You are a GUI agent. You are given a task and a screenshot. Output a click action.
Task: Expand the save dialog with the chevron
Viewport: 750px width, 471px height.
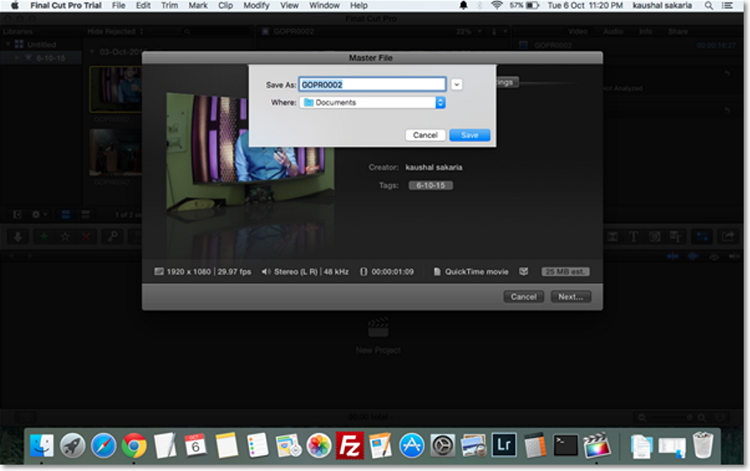point(457,85)
